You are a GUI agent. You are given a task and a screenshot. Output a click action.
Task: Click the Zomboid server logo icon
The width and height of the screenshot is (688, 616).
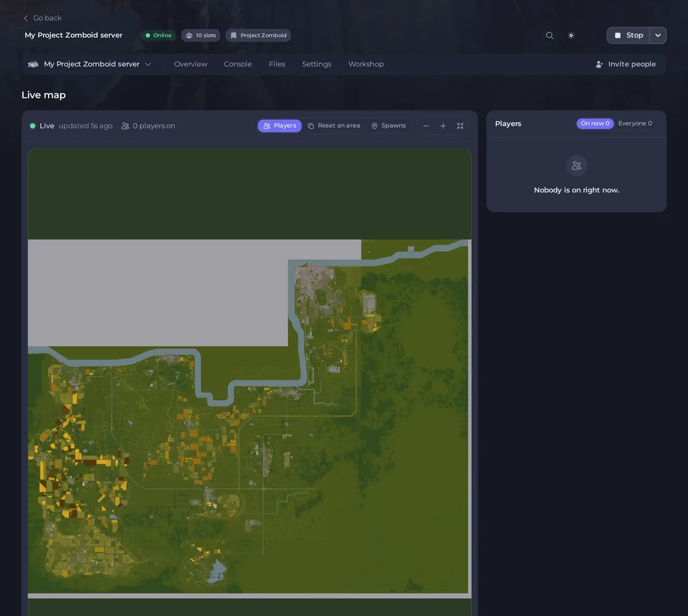click(x=33, y=64)
